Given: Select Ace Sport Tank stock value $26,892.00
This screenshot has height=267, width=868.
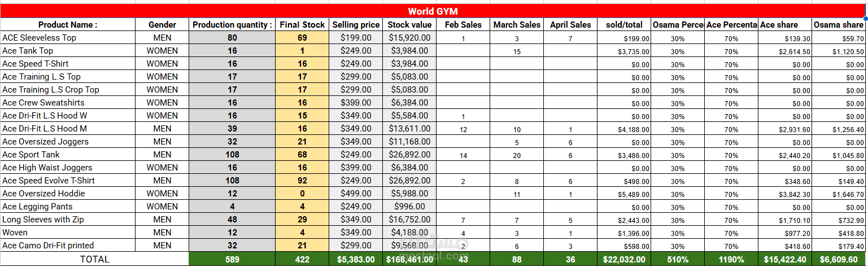Looking at the screenshot, I should (409, 155).
